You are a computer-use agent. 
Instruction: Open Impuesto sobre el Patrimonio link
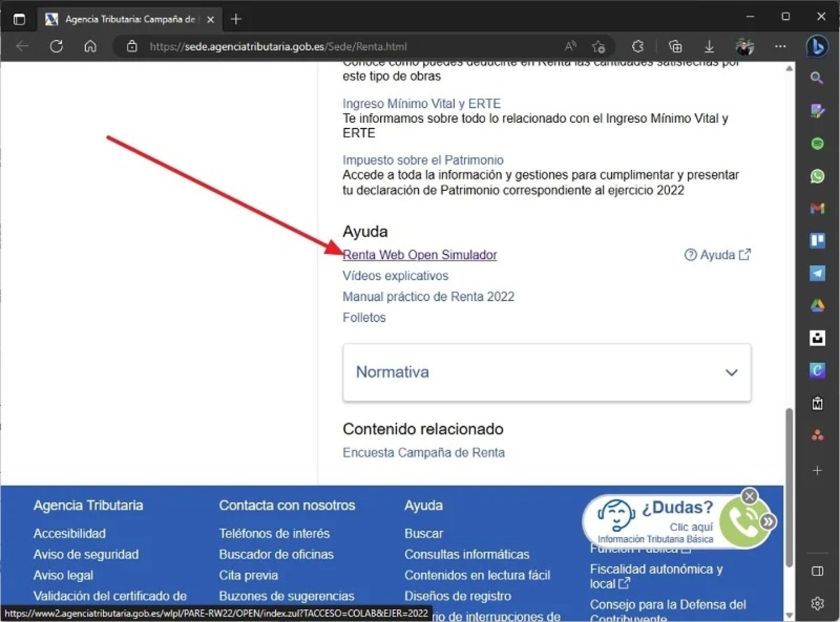[x=423, y=160]
